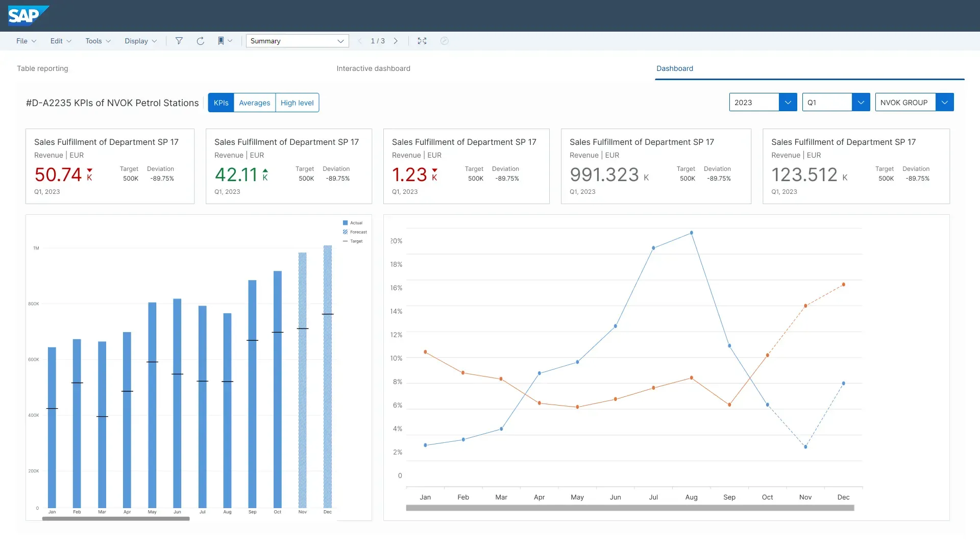Image resolution: width=980 pixels, height=551 pixels.
Task: Click the "800K" label on the bar chart axis
Action: (x=34, y=304)
